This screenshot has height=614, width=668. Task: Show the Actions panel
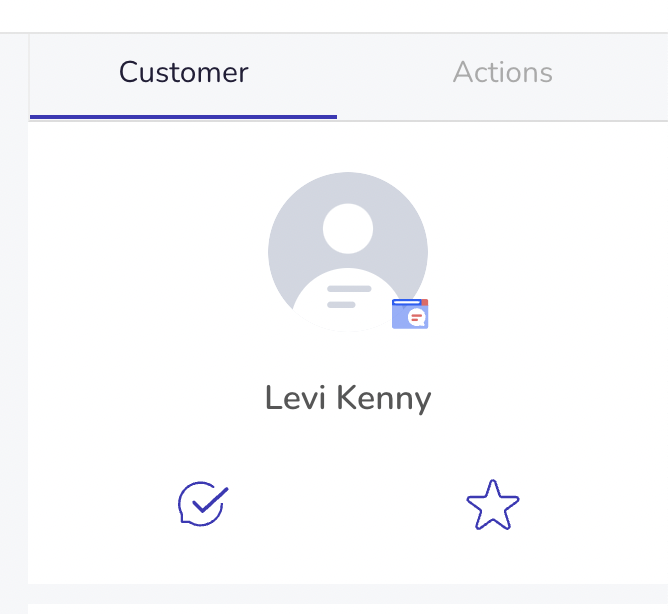click(x=503, y=72)
